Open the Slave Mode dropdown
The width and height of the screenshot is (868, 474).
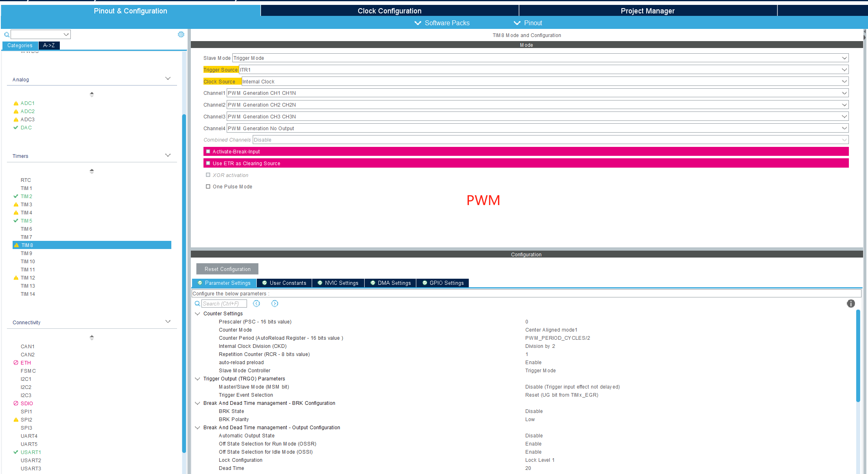tap(844, 58)
